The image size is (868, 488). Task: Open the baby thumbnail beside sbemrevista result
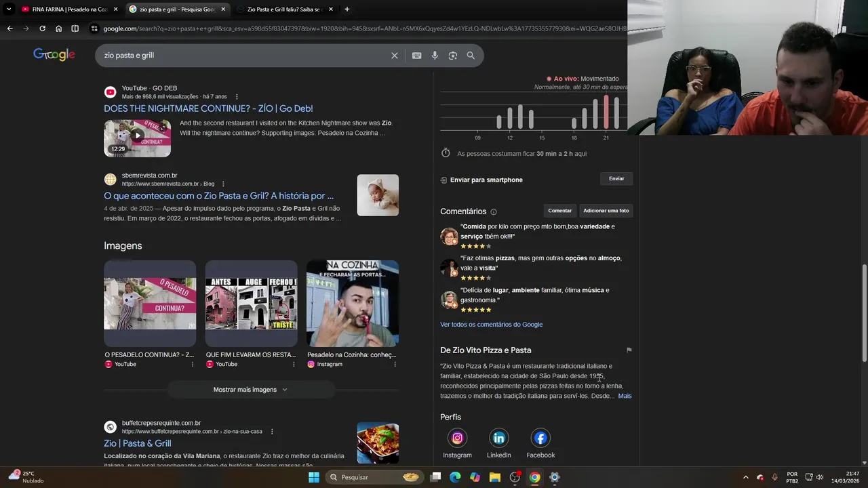tap(378, 195)
